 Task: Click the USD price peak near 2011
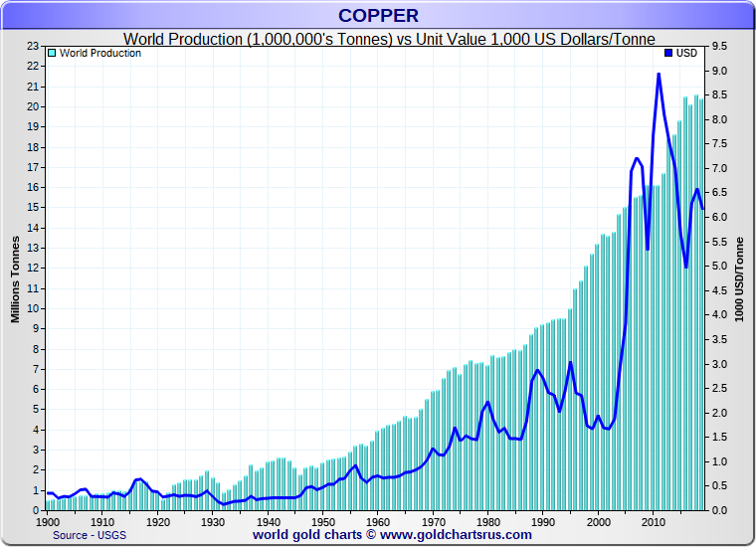[659, 75]
